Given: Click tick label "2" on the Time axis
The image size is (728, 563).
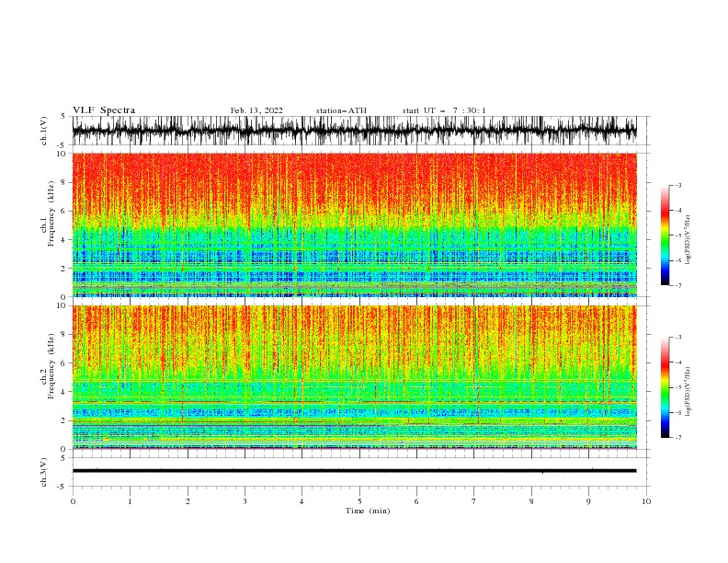Looking at the screenshot, I should click(x=188, y=501).
